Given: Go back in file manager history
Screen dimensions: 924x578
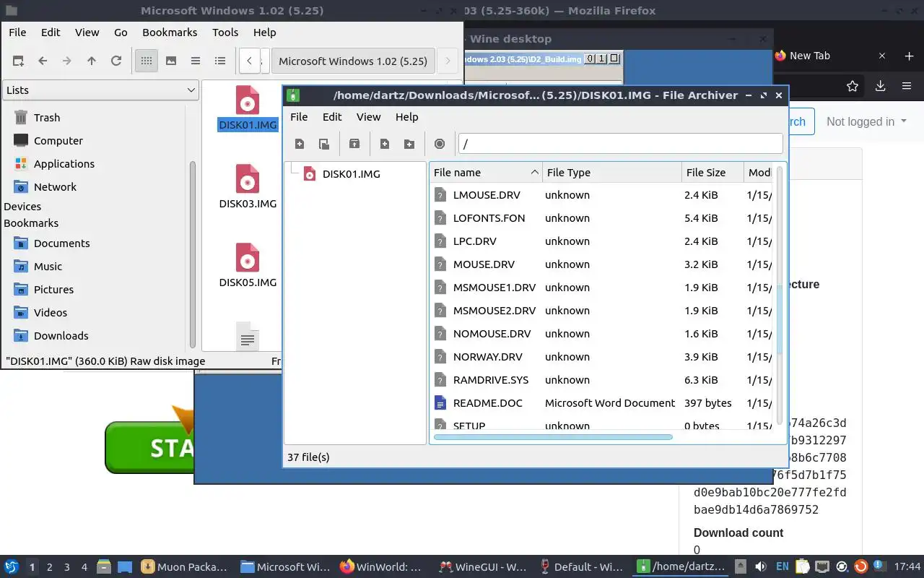Looking at the screenshot, I should [43, 61].
